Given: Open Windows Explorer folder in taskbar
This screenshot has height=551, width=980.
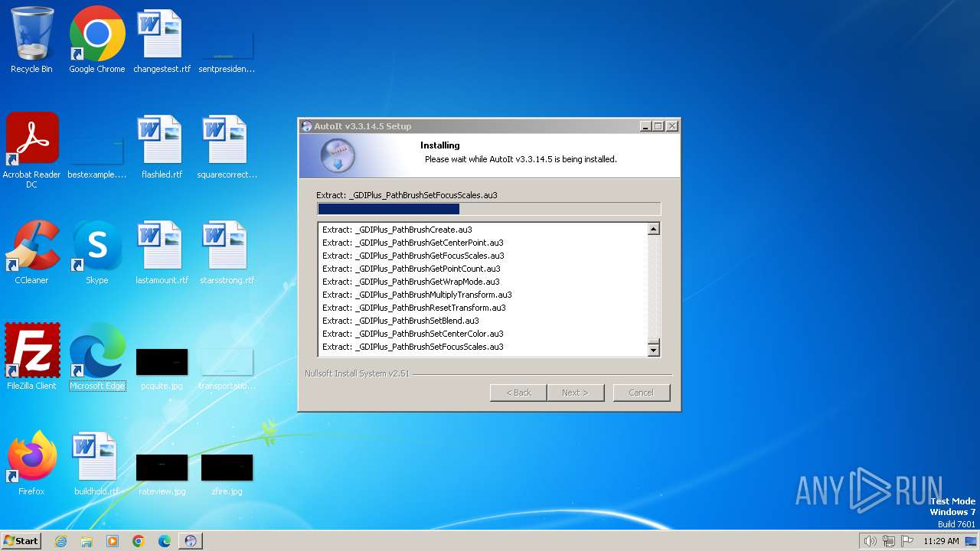Looking at the screenshot, I should coord(87,541).
